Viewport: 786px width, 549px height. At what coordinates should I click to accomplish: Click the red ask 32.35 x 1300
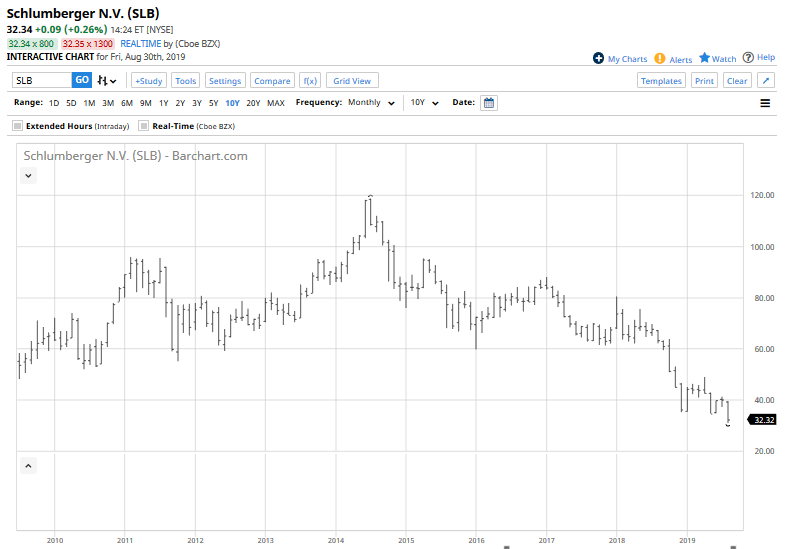(x=88, y=44)
